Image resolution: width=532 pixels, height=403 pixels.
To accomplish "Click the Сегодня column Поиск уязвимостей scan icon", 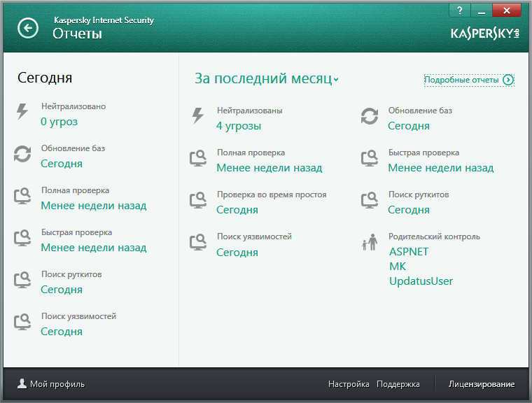I will click(22, 322).
